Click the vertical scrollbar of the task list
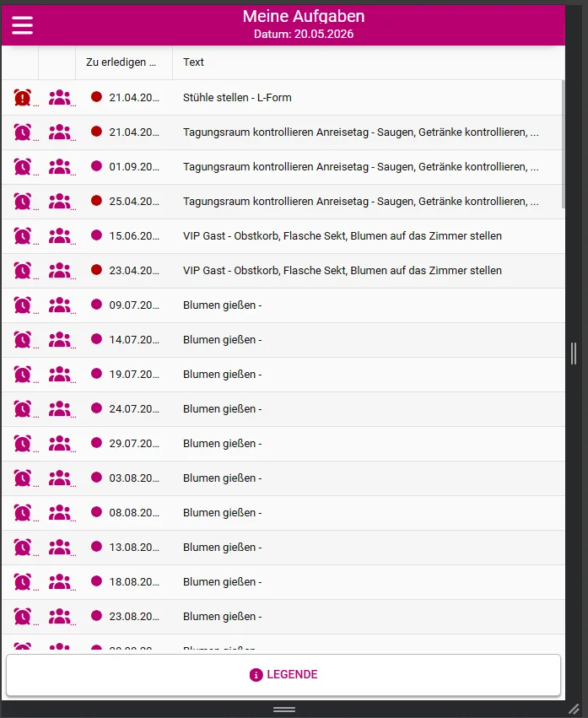This screenshot has height=718, width=588. pos(563,144)
